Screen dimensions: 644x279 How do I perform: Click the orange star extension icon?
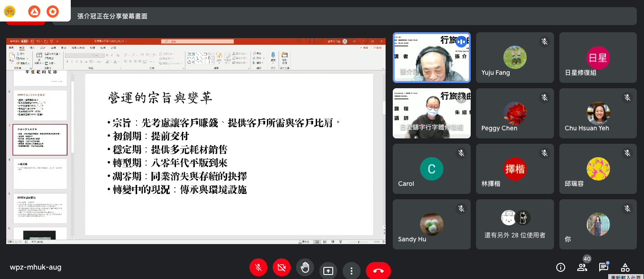click(x=52, y=11)
